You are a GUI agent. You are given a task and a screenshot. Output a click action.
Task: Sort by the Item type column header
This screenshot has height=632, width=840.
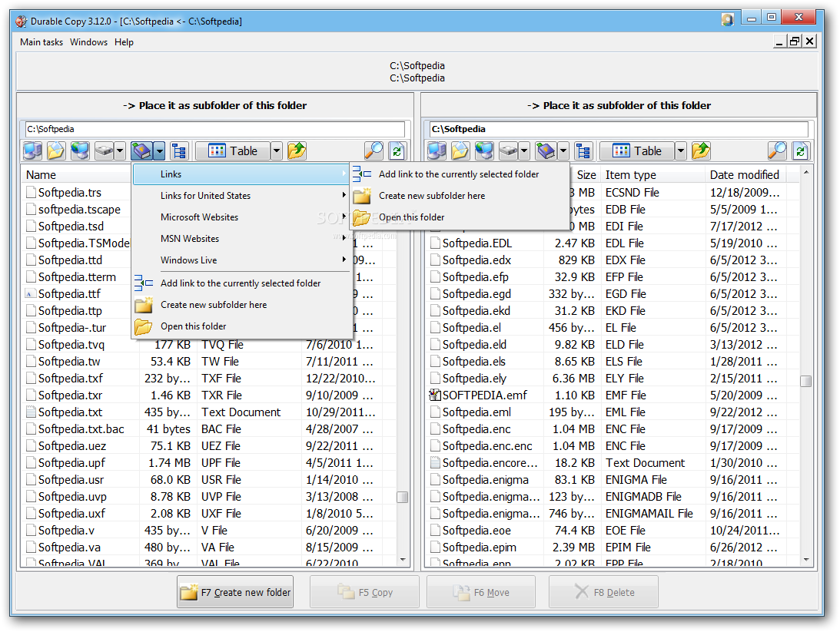[x=652, y=175]
